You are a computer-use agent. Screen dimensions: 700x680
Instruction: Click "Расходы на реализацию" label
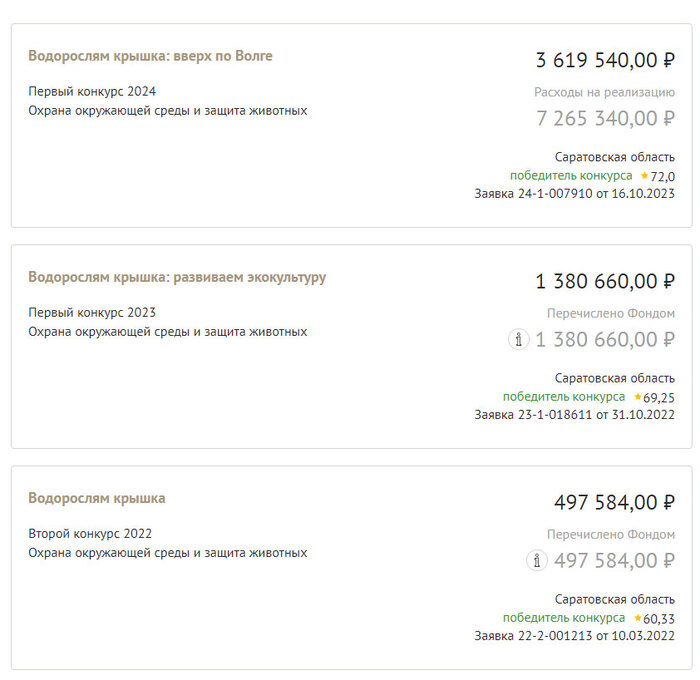(x=604, y=92)
